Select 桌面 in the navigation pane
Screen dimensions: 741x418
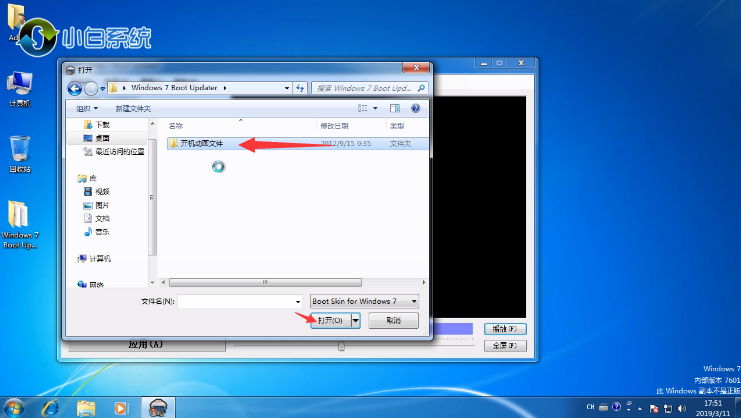tap(97, 138)
